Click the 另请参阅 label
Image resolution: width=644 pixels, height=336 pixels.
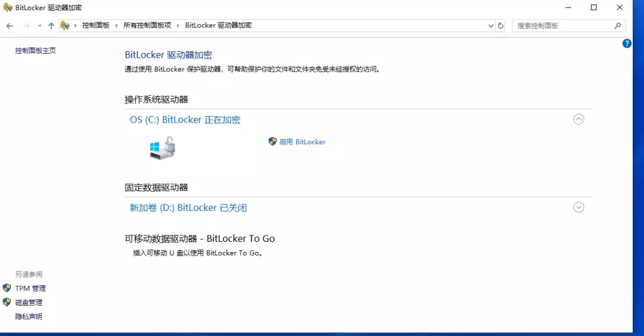pyautogui.click(x=29, y=274)
